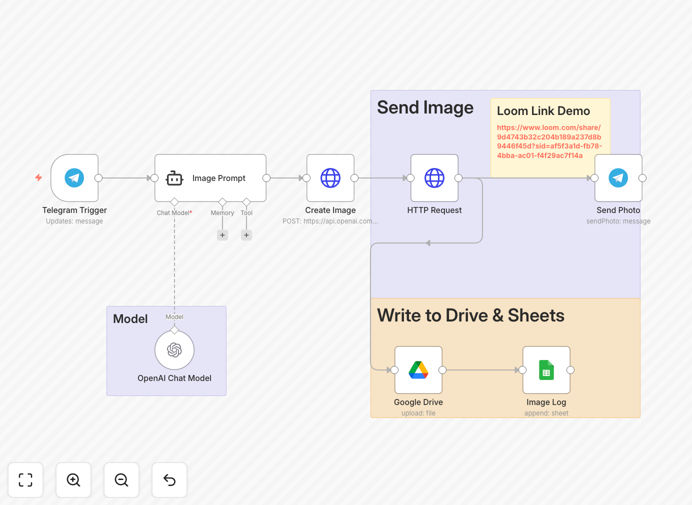This screenshot has width=692, height=505.
Task: Open the Loom share link
Action: (x=549, y=141)
